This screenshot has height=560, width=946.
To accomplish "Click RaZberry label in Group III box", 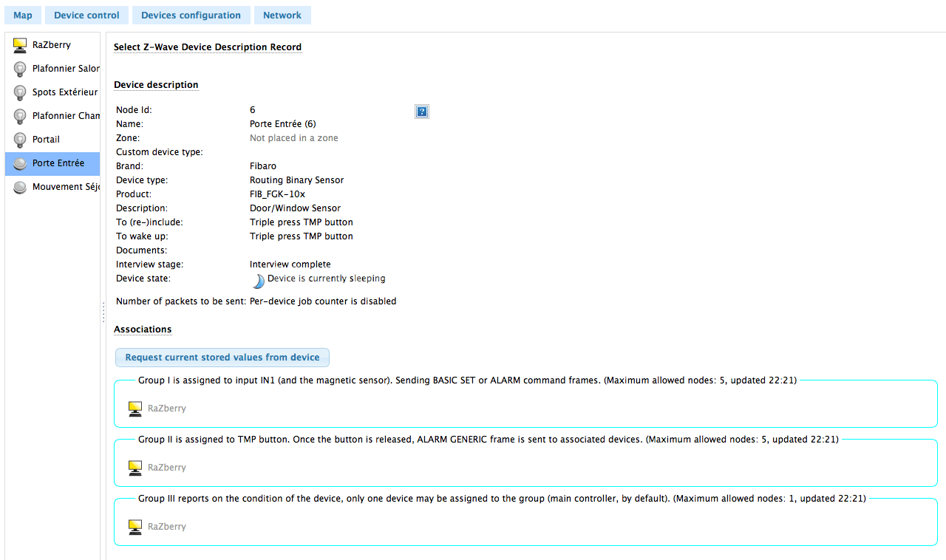I will coord(167,527).
